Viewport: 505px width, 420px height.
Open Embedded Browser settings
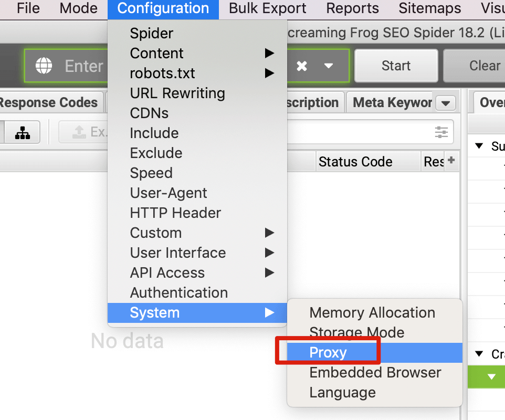point(375,372)
